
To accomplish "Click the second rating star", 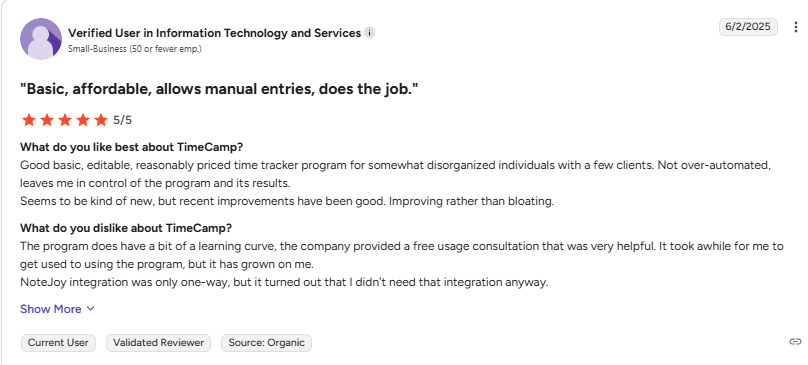I will [47, 120].
